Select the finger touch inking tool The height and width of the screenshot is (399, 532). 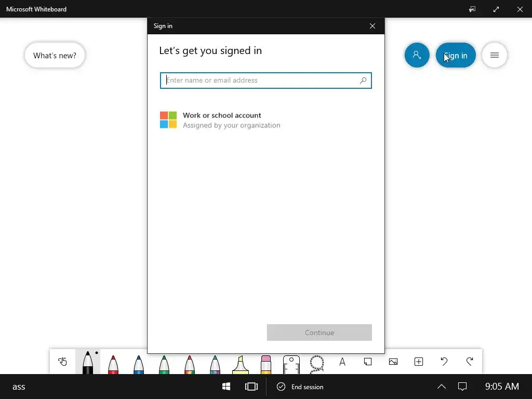[62, 362]
